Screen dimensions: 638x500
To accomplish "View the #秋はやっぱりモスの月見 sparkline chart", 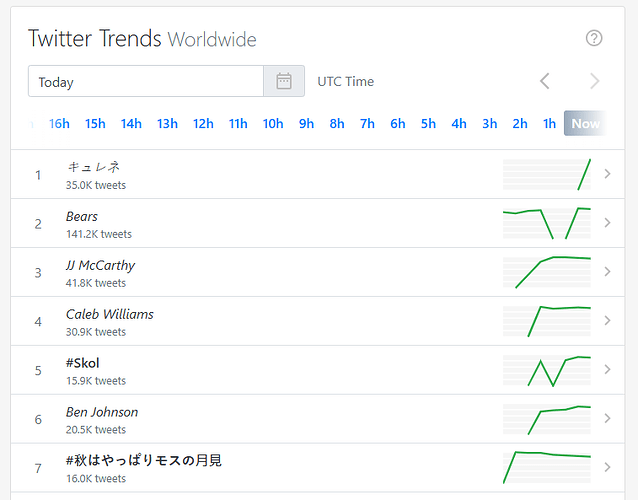I will (x=547, y=467).
